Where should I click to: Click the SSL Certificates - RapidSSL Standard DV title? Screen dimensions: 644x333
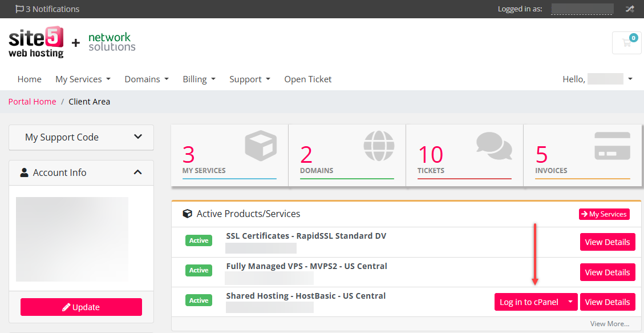click(306, 236)
